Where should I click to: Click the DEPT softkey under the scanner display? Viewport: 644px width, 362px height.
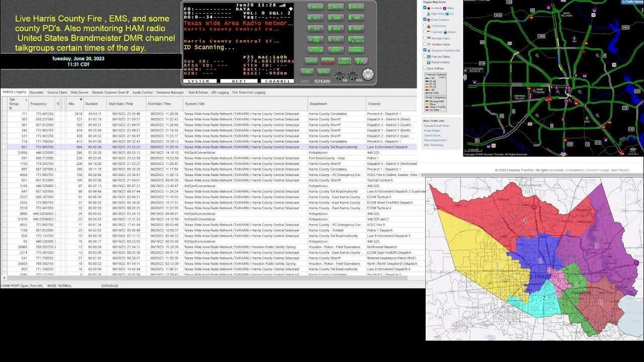coord(239,81)
